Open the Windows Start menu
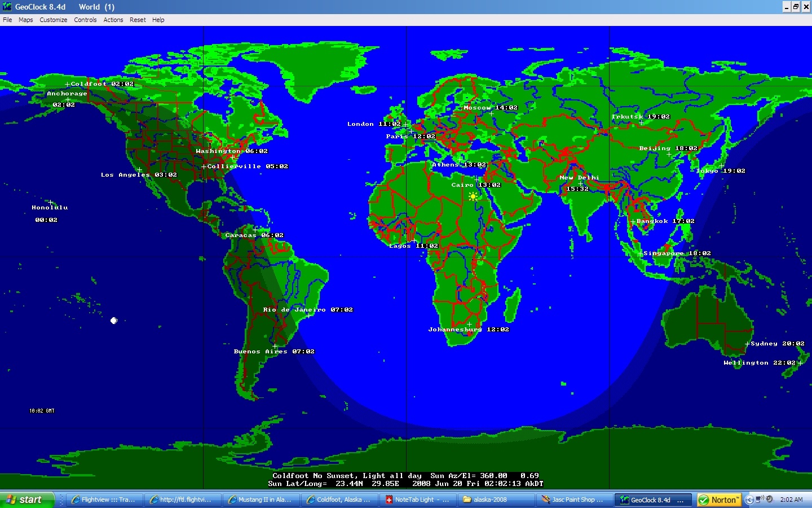Image resolution: width=812 pixels, height=508 pixels. pos(27,500)
